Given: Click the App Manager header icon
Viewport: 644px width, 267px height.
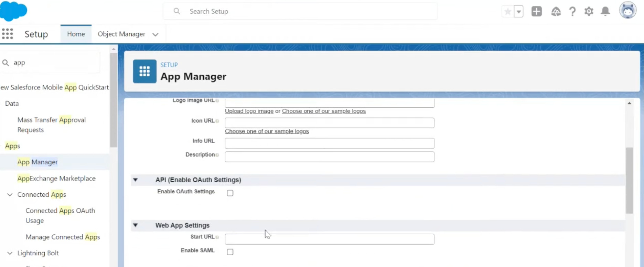Looking at the screenshot, I should click(144, 71).
